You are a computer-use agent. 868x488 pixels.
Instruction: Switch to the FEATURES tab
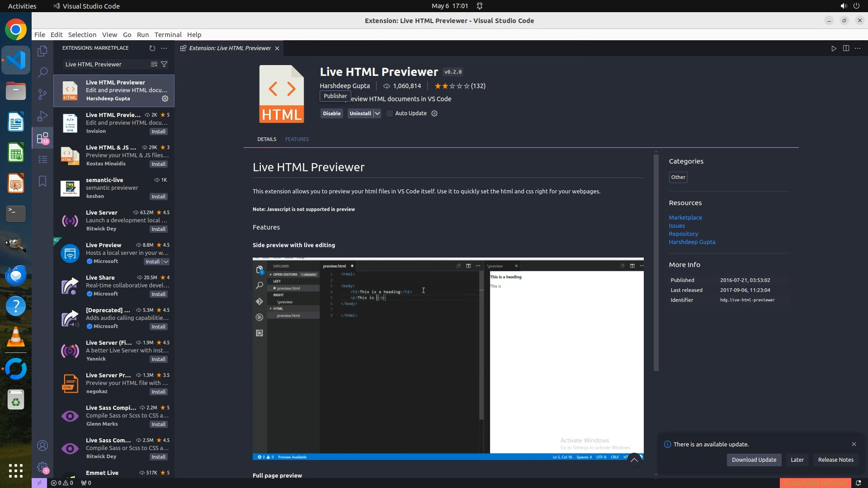point(297,139)
